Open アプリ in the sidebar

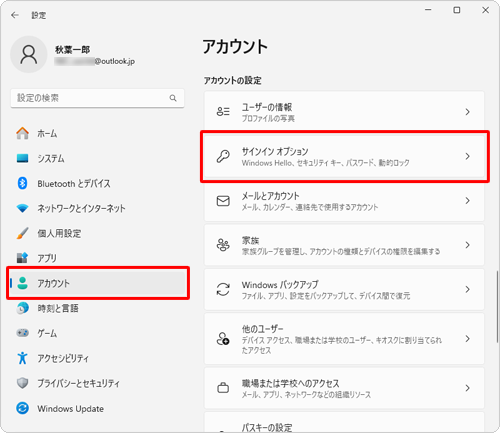[x=97, y=258]
